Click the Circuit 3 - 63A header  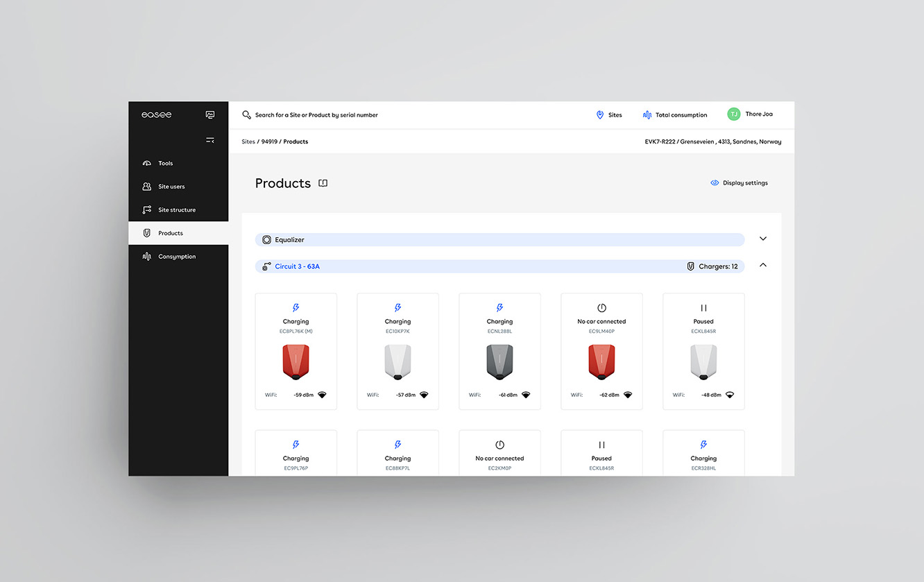pos(297,266)
